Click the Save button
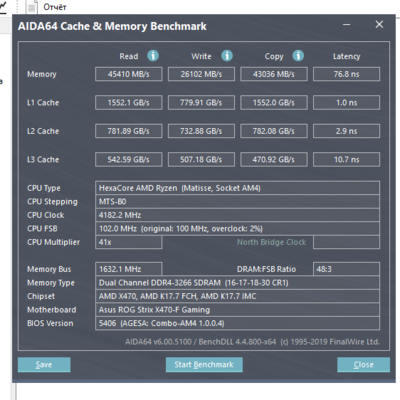 click(x=44, y=365)
